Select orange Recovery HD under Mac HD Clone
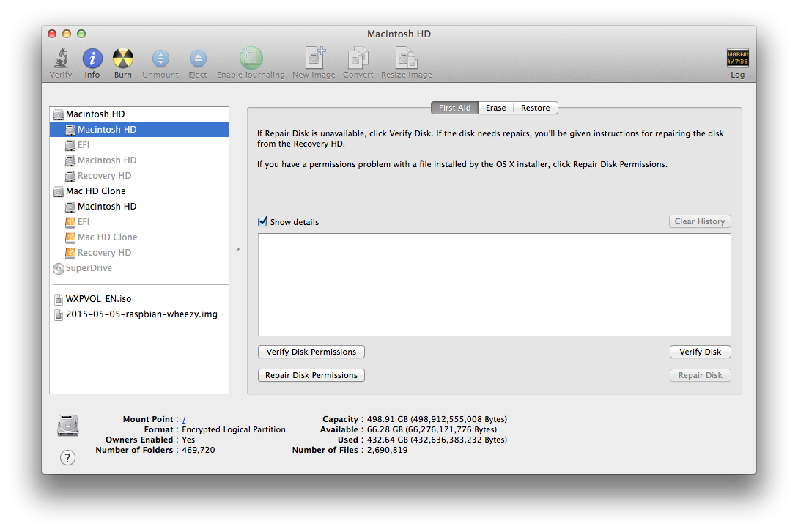The image size is (798, 532). pos(139,253)
